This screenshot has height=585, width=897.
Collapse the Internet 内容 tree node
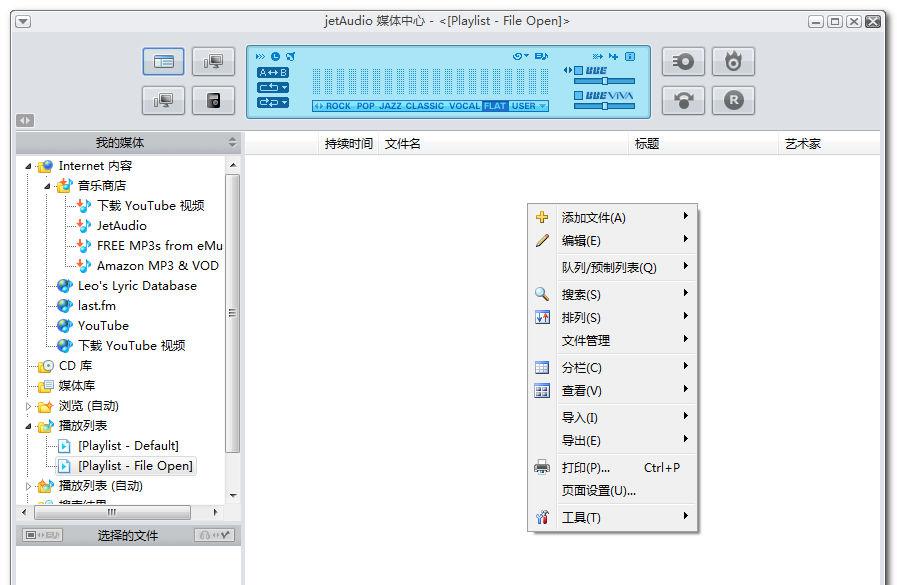coord(28,166)
